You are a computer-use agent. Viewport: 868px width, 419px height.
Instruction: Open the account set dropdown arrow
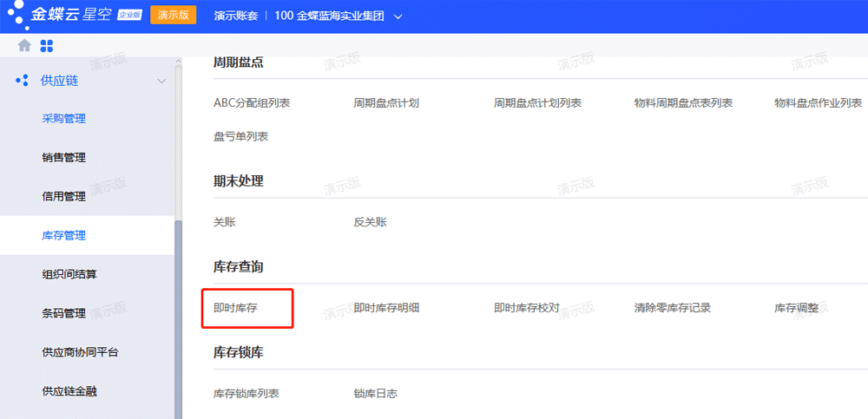tap(398, 16)
